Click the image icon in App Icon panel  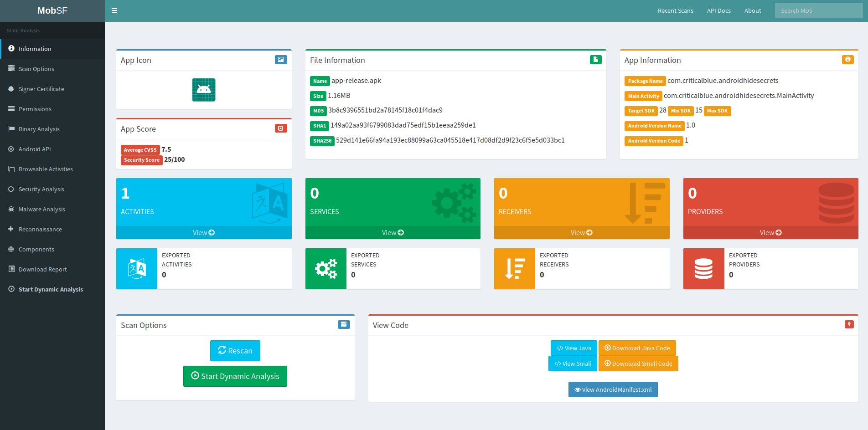coord(281,60)
